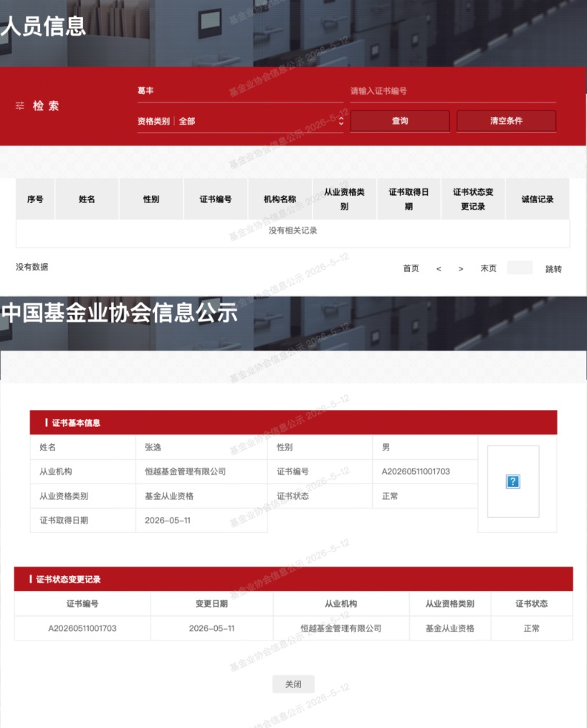The height and width of the screenshot is (728, 587).
Task: Click the next page arrow
Action: pos(461,269)
